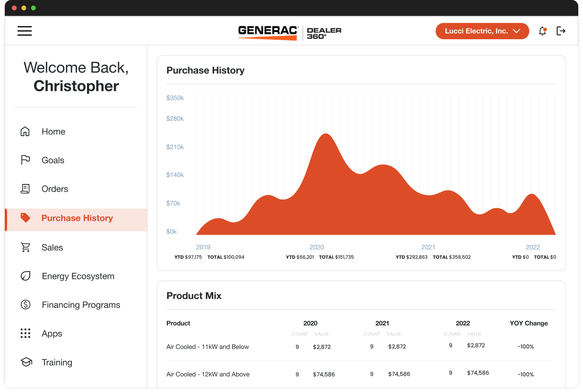The width and height of the screenshot is (583, 392).
Task: Click the Lucci Electric, Inc. button
Action: tap(482, 31)
